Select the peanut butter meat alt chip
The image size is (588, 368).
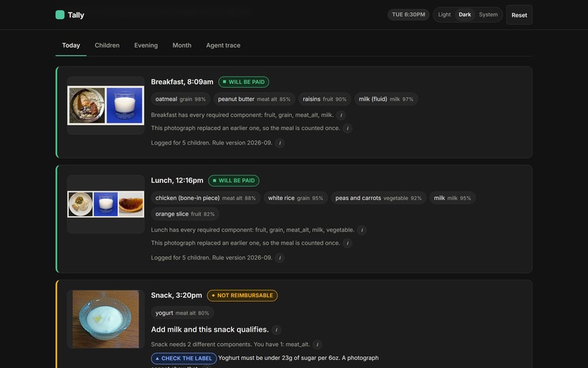click(x=255, y=99)
